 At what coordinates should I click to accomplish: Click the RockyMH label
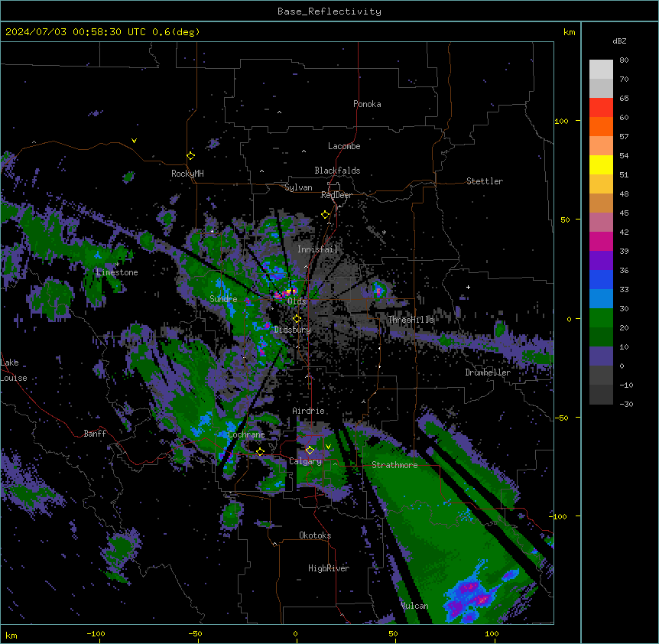click(187, 173)
